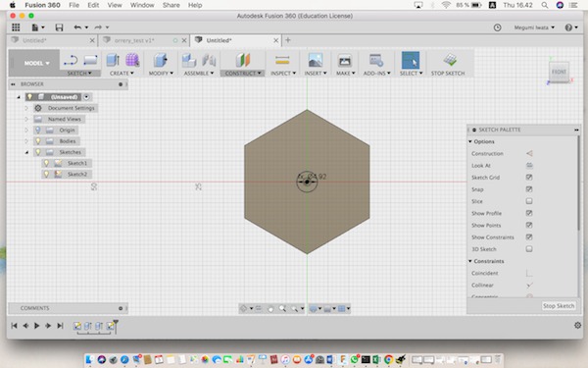Toggle visibility bulb of Sketch2
Image resolution: width=588 pixels, height=368 pixels.
point(46,175)
